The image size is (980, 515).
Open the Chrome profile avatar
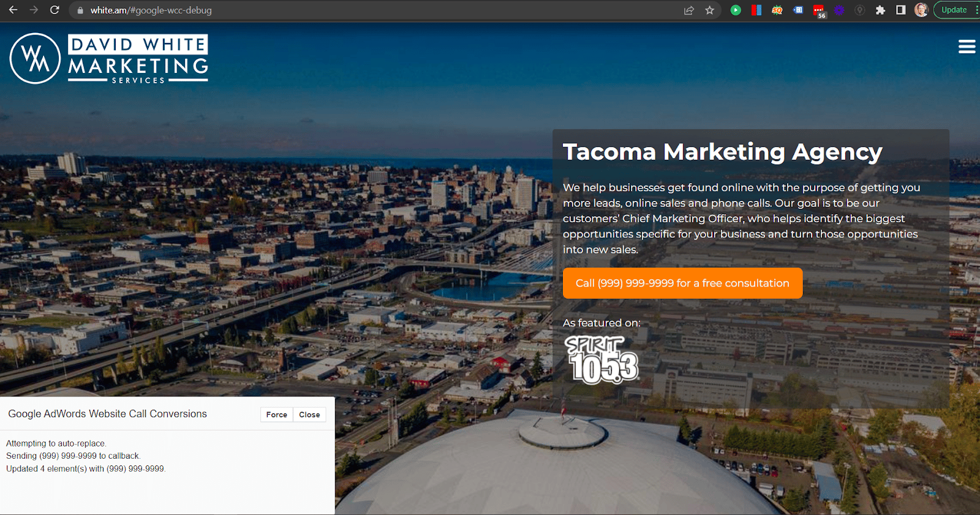pos(921,10)
